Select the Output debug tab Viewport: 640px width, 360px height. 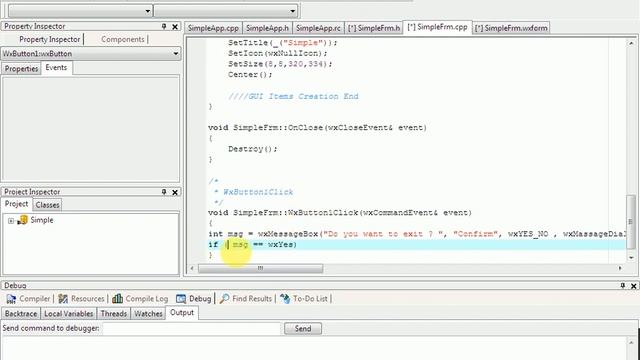tap(182, 313)
